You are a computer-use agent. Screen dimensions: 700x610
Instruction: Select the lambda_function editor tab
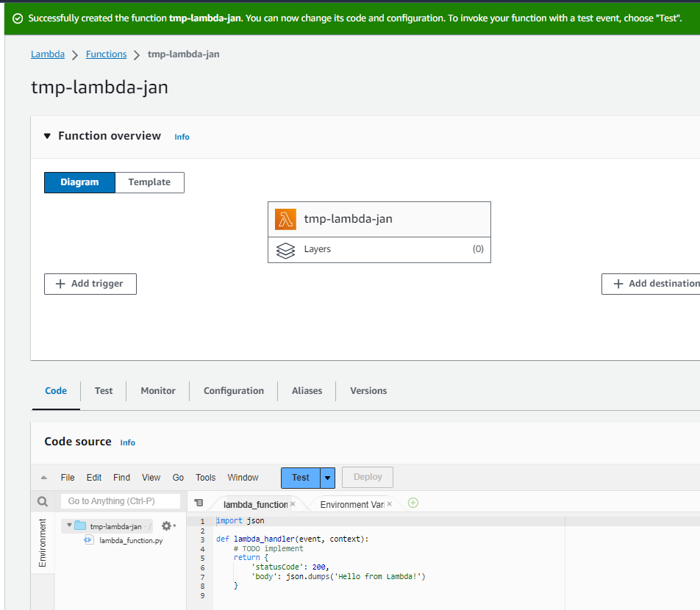click(255, 505)
